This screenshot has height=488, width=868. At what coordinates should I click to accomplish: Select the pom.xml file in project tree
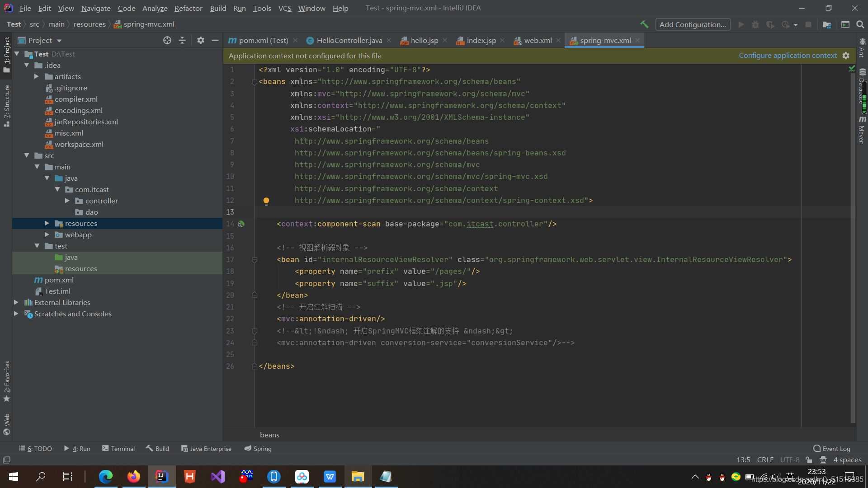click(58, 279)
